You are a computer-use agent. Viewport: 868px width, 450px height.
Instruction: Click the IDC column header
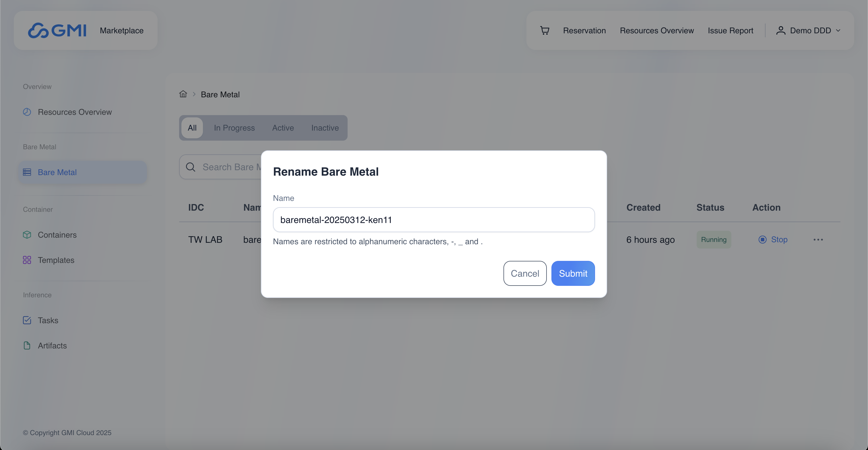tap(196, 207)
